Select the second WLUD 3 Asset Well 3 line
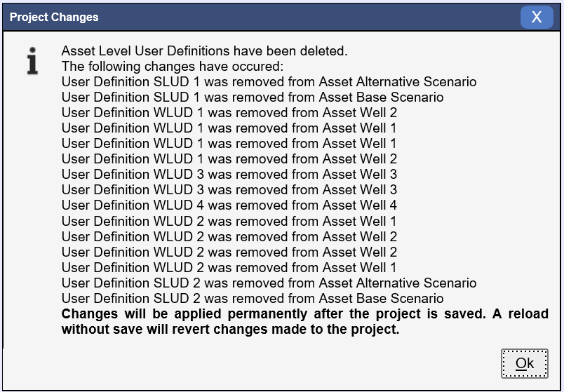This screenshot has width=564, height=392. (x=229, y=189)
